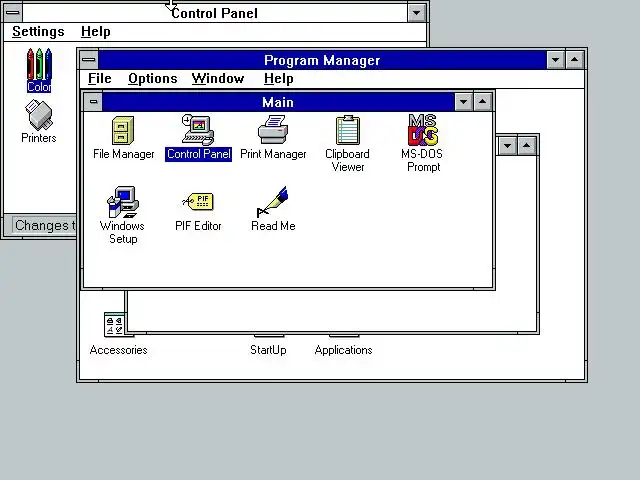Launch the Clipboard Viewer icon

pyautogui.click(x=348, y=131)
